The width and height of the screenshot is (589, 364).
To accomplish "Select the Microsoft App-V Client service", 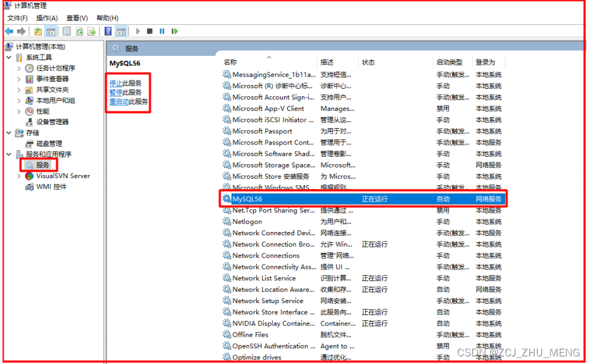I will pyautogui.click(x=363, y=108).
